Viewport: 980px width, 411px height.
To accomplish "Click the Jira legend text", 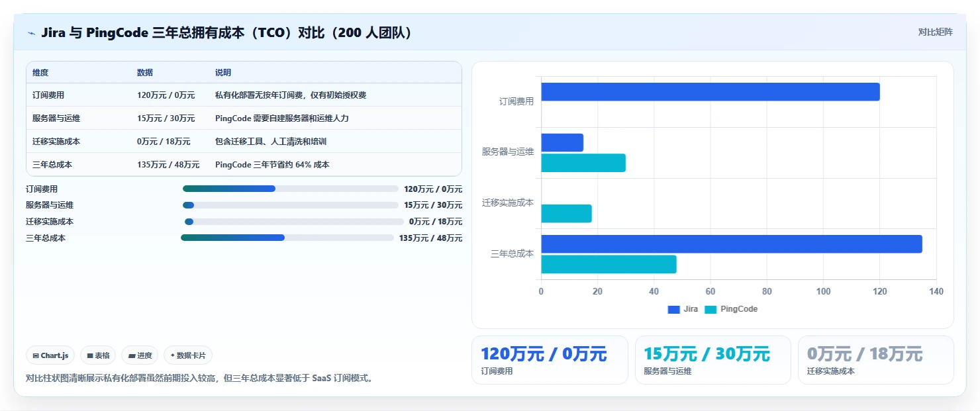I will (691, 309).
